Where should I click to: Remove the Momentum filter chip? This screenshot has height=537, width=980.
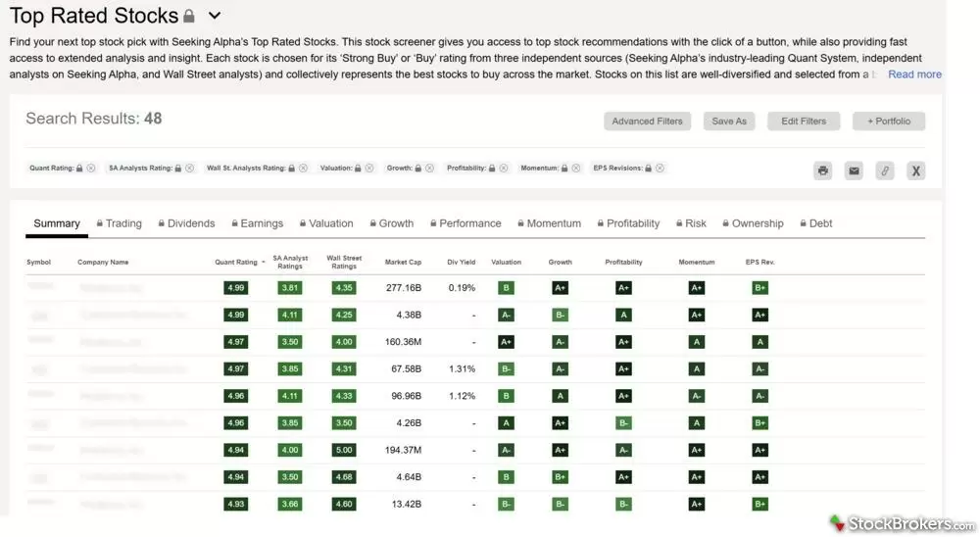click(576, 169)
